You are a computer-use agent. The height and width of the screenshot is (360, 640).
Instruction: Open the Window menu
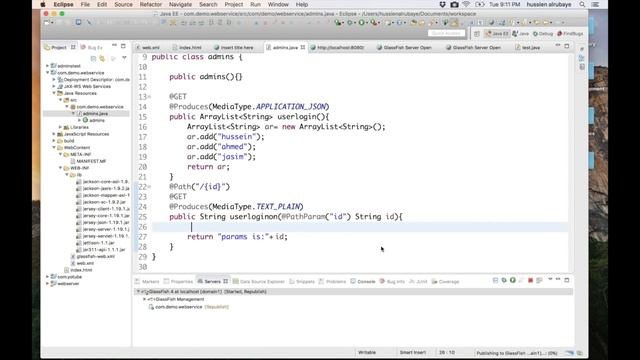[x=278, y=4]
